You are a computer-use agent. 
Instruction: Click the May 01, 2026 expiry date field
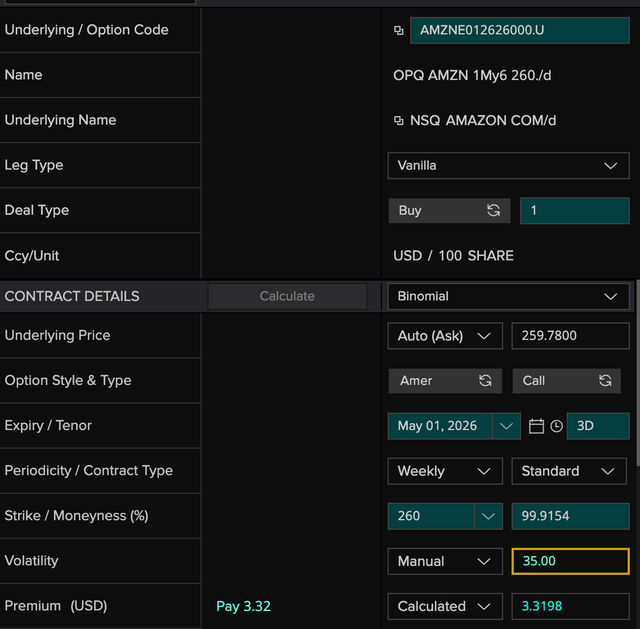[x=440, y=426]
